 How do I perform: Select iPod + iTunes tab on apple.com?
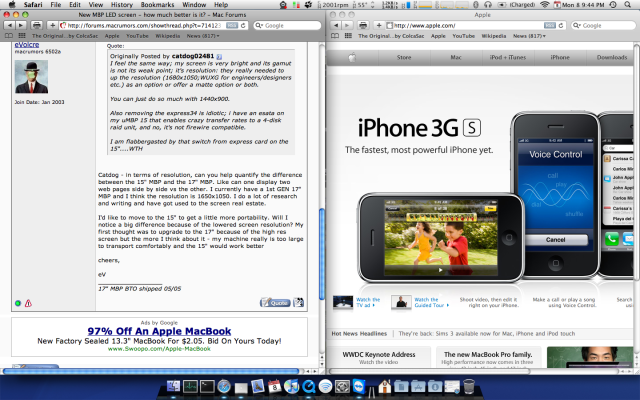(508, 58)
